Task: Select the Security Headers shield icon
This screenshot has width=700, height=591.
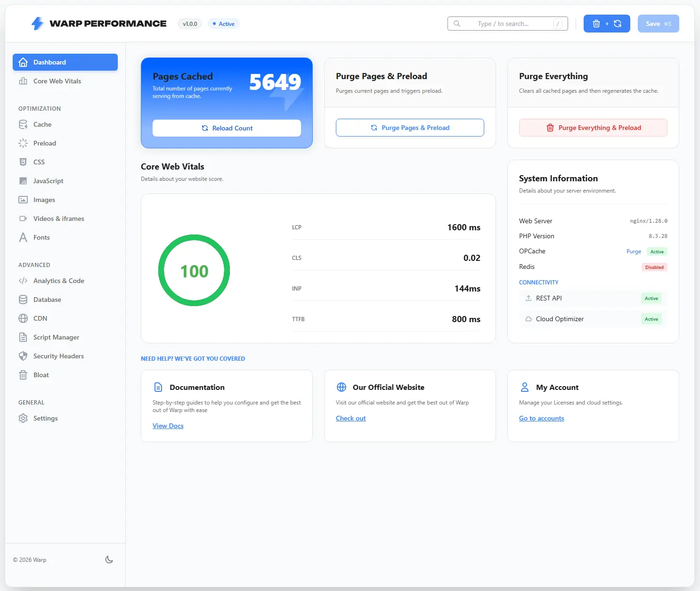Action: 23,356
